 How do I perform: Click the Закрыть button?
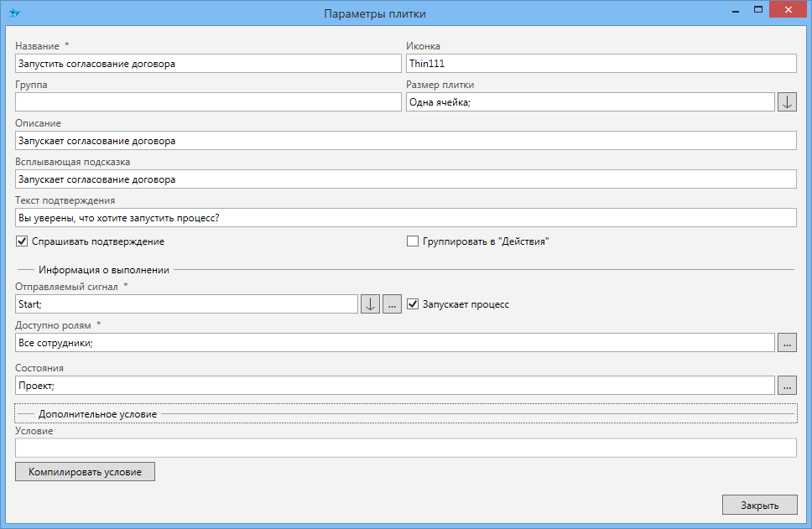pos(758,506)
